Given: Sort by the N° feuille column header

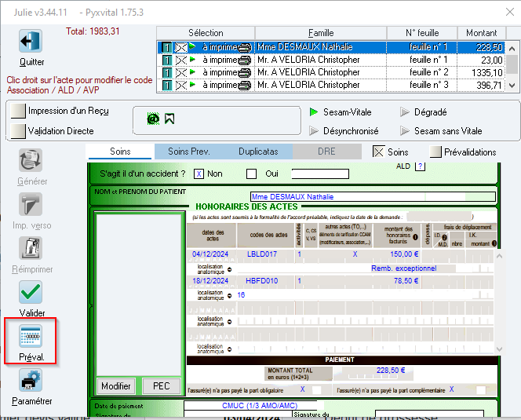Looking at the screenshot, I should tap(422, 33).
